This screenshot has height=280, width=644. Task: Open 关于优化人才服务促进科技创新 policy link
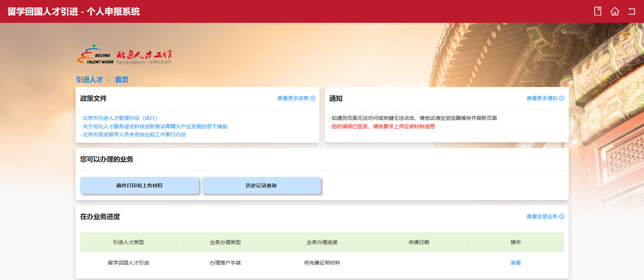tap(155, 127)
